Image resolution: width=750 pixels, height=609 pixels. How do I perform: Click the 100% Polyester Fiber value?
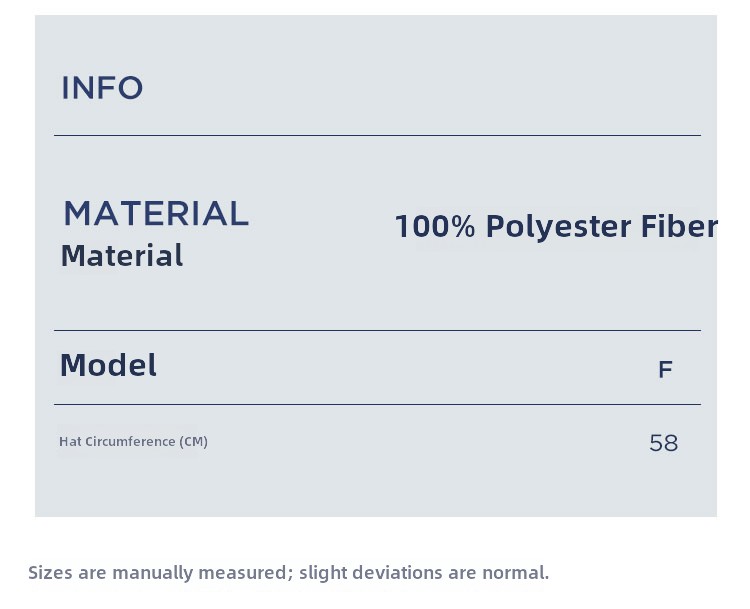[x=556, y=227]
